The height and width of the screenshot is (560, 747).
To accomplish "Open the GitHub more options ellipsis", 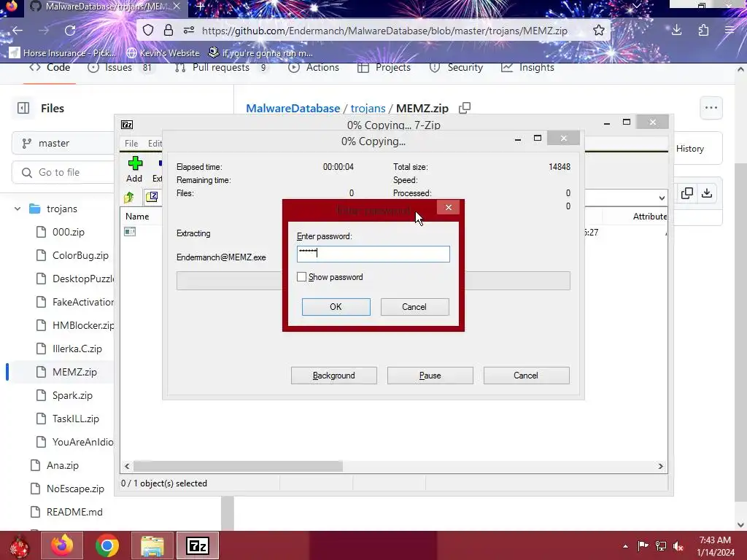I will pyautogui.click(x=711, y=108).
